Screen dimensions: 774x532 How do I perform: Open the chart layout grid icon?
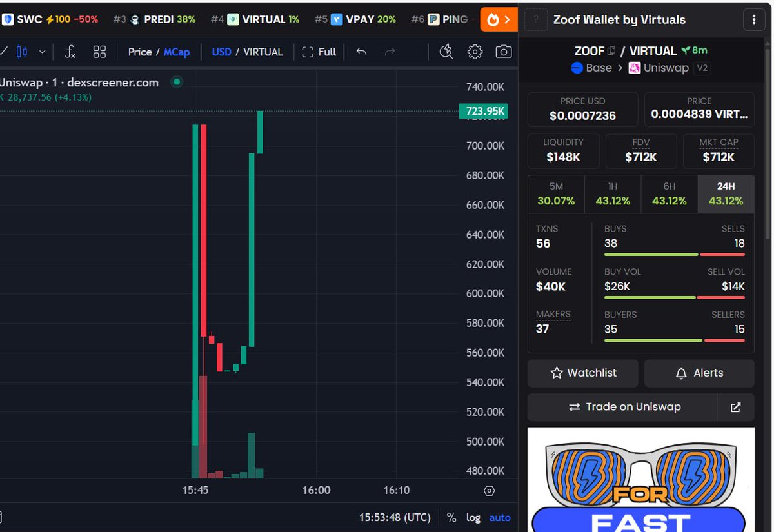click(99, 52)
